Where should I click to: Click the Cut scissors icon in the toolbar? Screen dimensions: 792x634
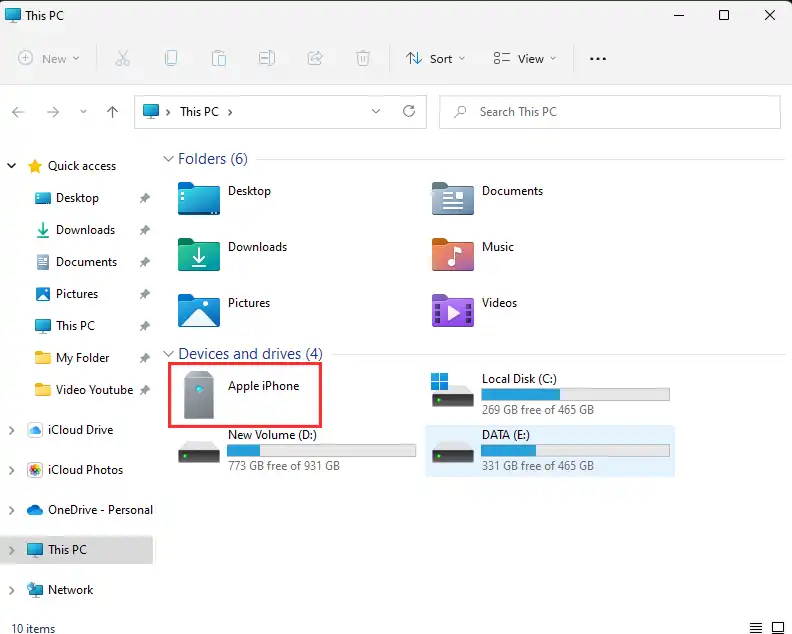coord(123,59)
